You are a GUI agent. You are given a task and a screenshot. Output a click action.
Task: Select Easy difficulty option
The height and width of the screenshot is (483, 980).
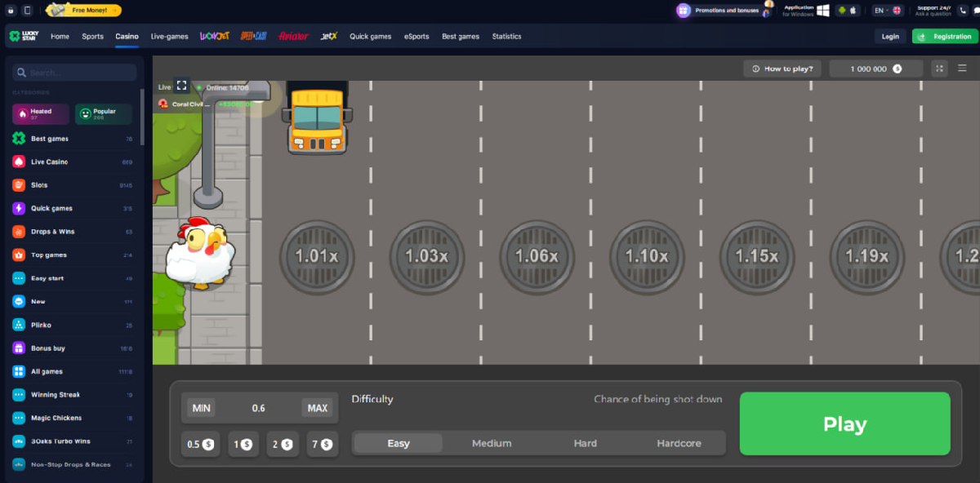[x=399, y=443]
